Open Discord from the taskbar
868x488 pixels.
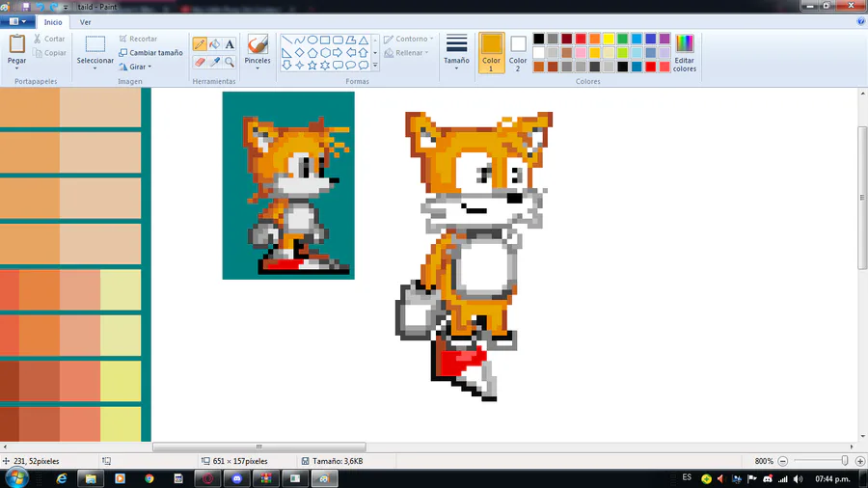237,478
